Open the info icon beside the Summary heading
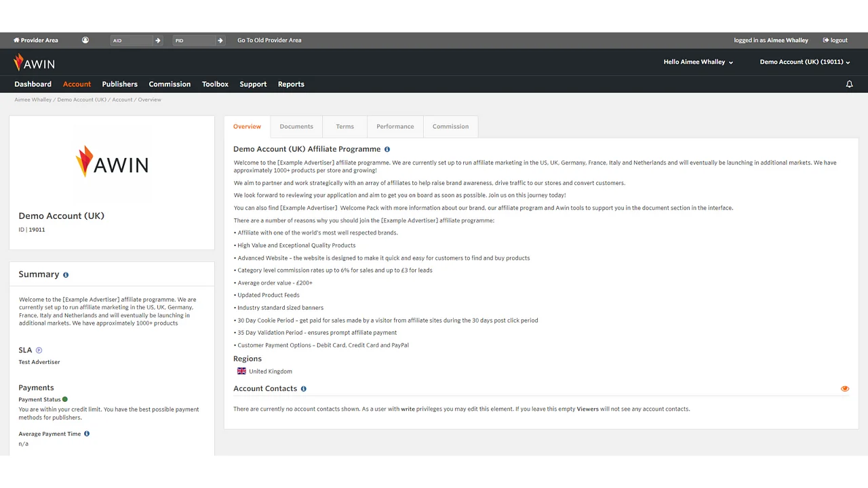This screenshot has width=868, height=488. pyautogui.click(x=66, y=274)
